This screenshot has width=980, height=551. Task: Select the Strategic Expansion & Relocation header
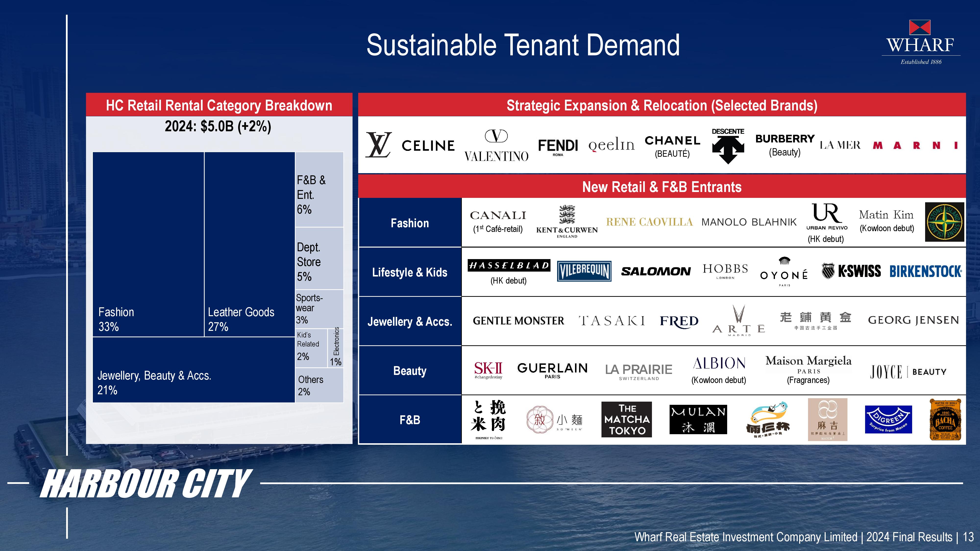(662, 105)
